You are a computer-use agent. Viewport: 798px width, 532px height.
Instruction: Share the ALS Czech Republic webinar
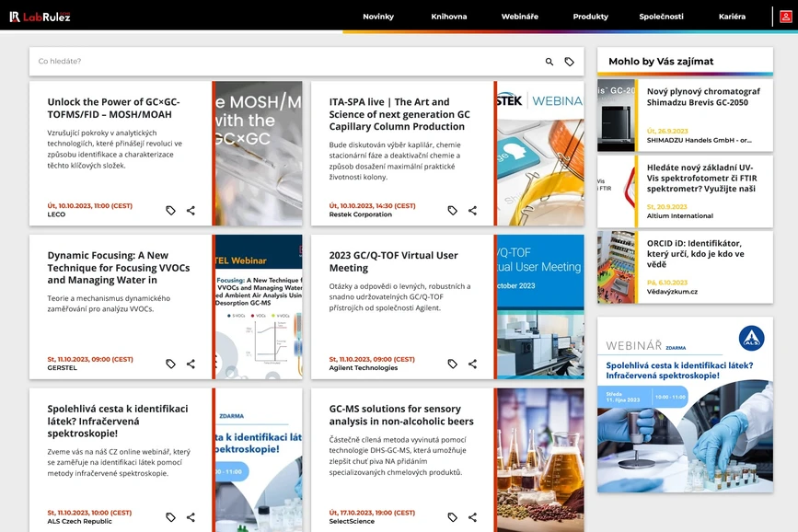(x=191, y=517)
